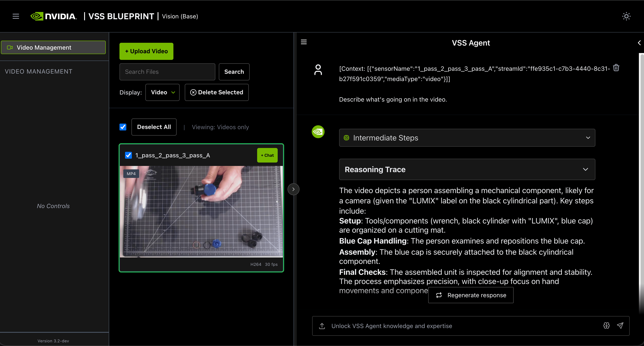Image resolution: width=644 pixels, height=346 pixels.
Task: Delete the user message with trash icon
Action: 616,68
